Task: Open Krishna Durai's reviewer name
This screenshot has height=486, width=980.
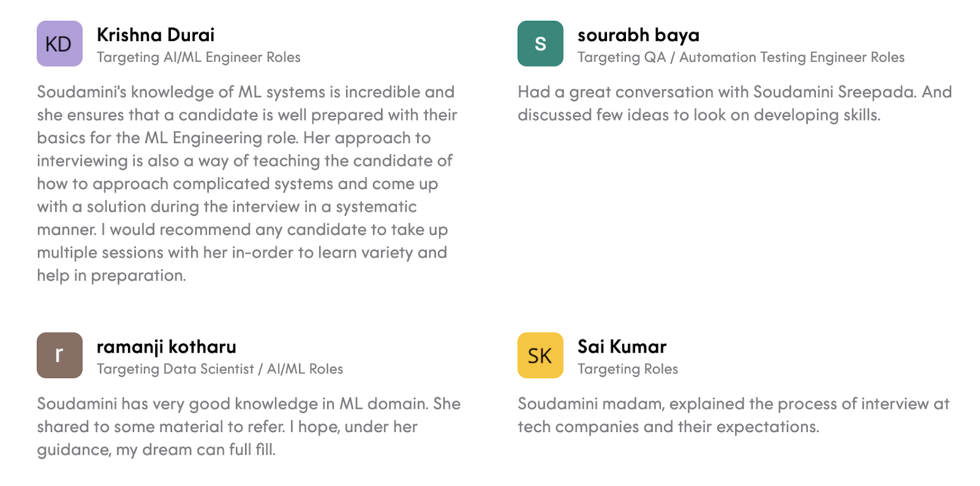Action: 156,35
